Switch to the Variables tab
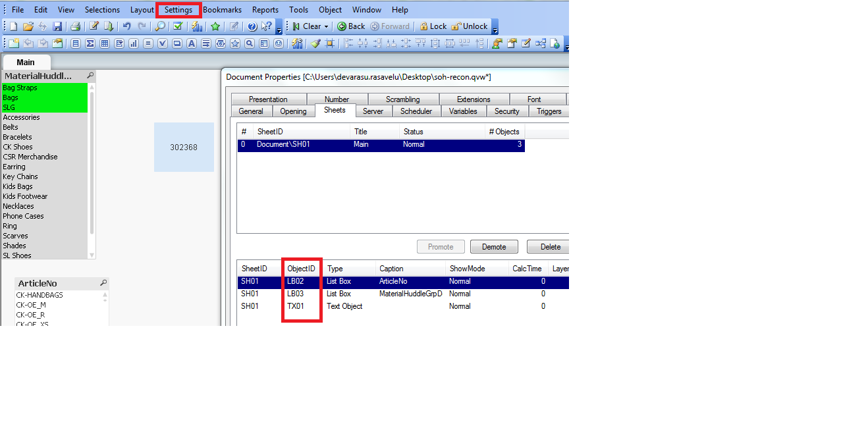Screen dimensions: 868x428 [x=463, y=111]
